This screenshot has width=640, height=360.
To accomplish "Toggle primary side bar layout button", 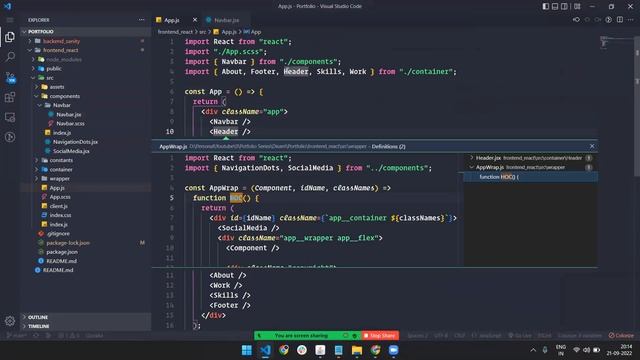I will [x=546, y=6].
